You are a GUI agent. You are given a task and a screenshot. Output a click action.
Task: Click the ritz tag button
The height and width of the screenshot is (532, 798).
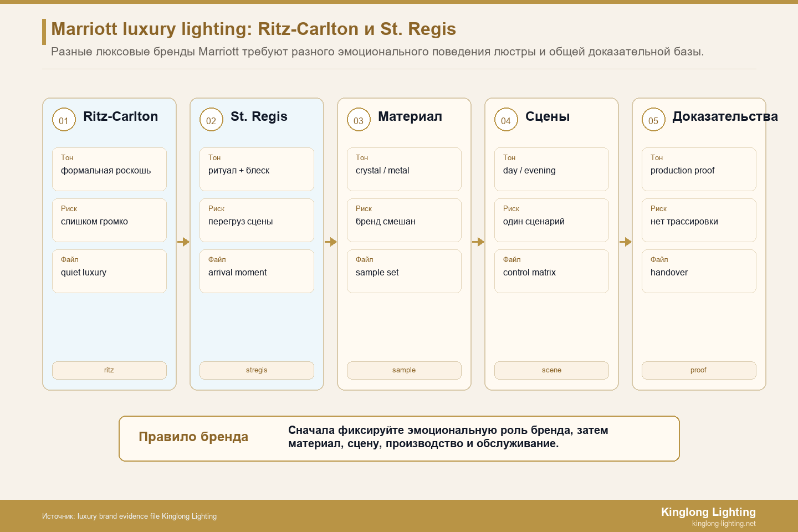coord(109,370)
